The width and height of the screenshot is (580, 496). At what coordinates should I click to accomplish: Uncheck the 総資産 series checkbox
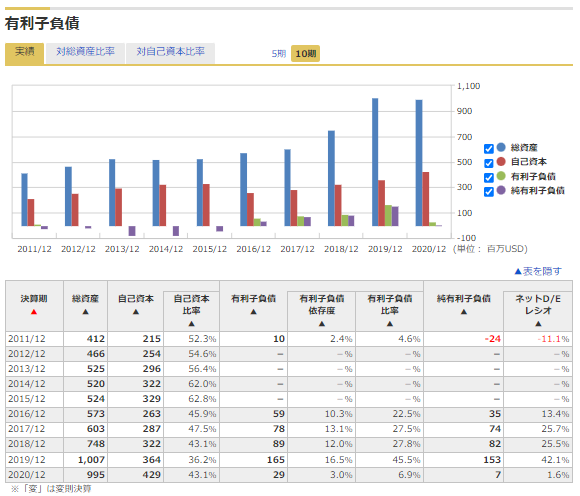tap(489, 149)
